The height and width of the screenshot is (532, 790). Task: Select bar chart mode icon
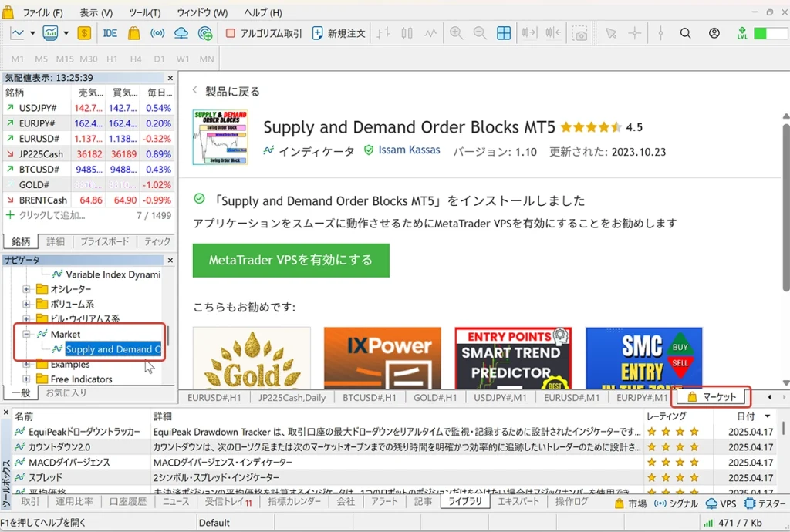tap(383, 33)
